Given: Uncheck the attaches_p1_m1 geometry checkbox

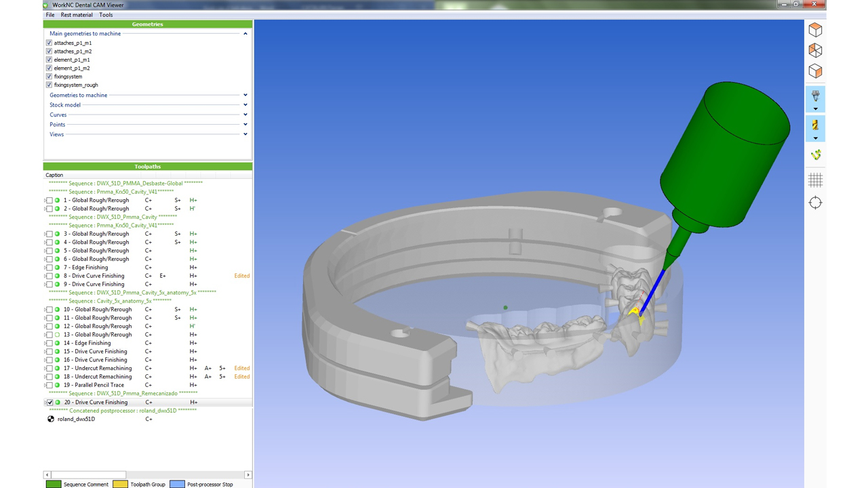Looking at the screenshot, I should (x=49, y=43).
